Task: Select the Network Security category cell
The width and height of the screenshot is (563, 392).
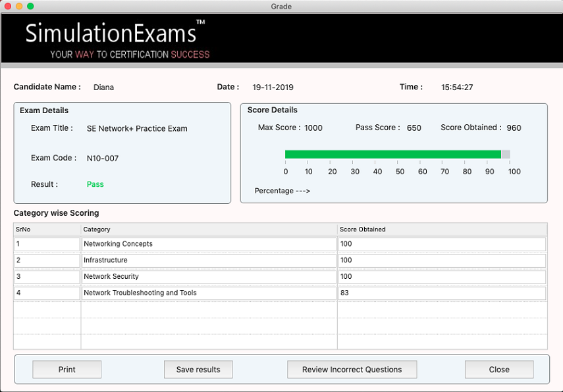Action: point(209,277)
